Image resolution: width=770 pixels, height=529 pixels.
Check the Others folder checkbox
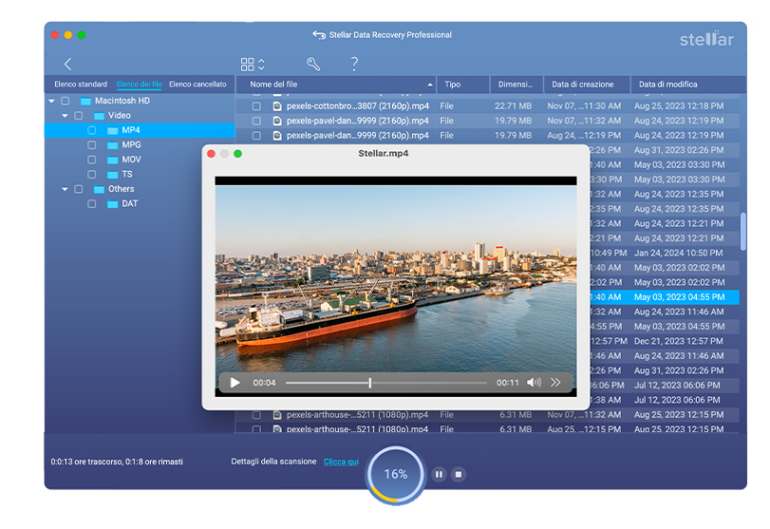point(78,189)
